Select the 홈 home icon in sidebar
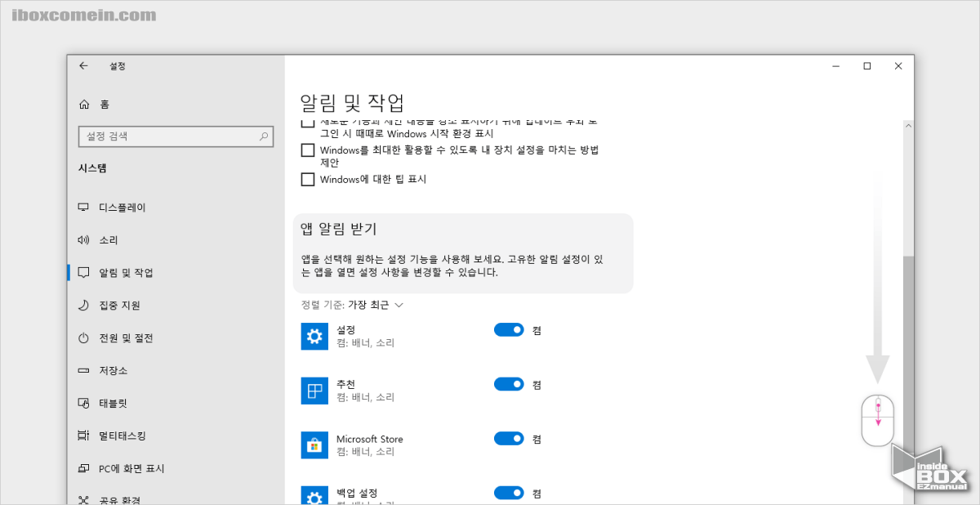Image resolution: width=980 pixels, height=505 pixels. pyautogui.click(x=85, y=104)
